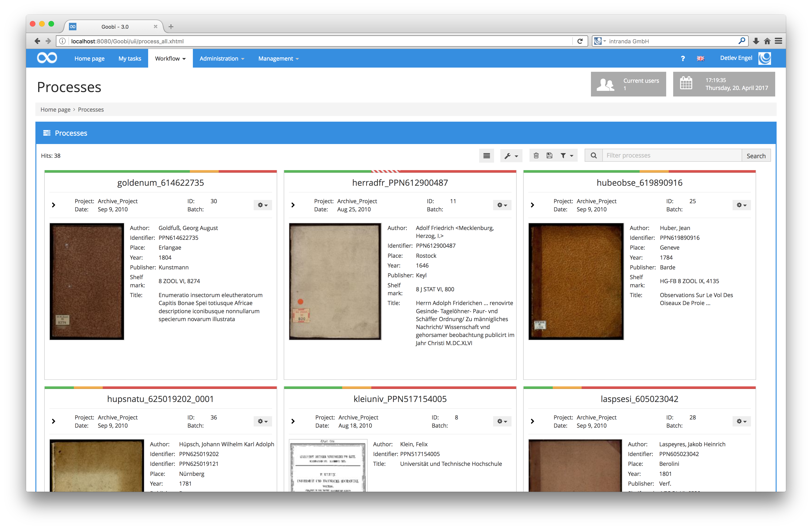This screenshot has width=812, height=529.
Task: Click the Hits: 38 count text
Action: coord(51,156)
